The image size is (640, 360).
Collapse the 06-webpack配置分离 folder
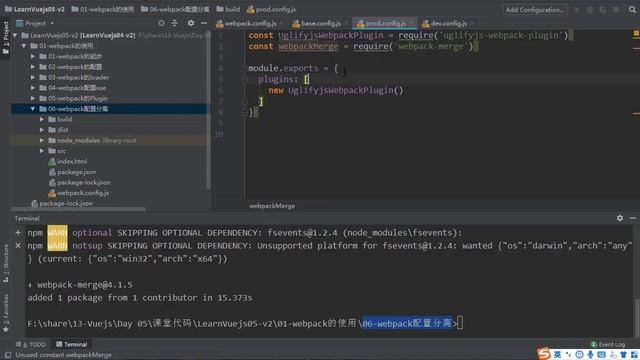coord(33,109)
